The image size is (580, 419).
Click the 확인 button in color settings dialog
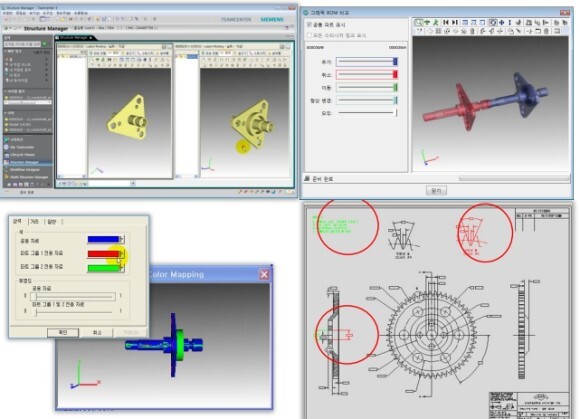click(63, 332)
